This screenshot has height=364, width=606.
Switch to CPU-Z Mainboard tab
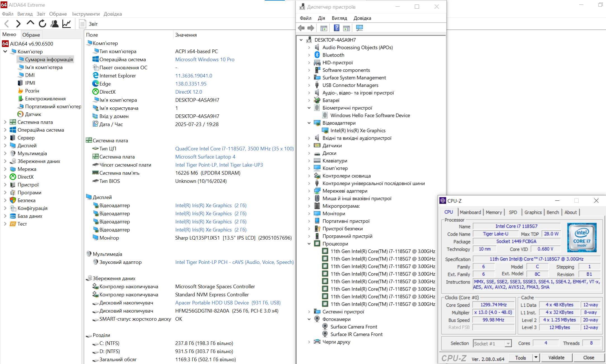(x=470, y=212)
